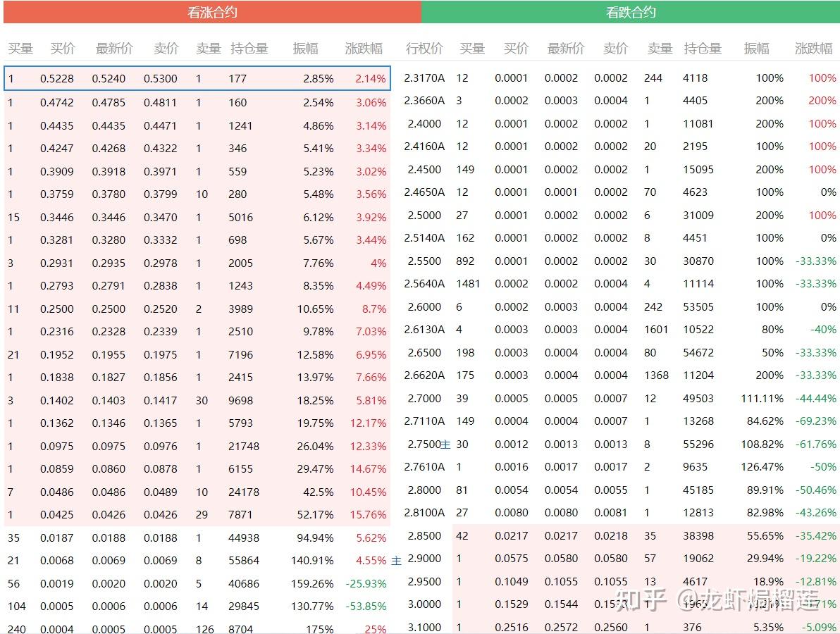The image size is (840, 634).
Task: Select strike price 2.5500
Action: click(x=424, y=261)
